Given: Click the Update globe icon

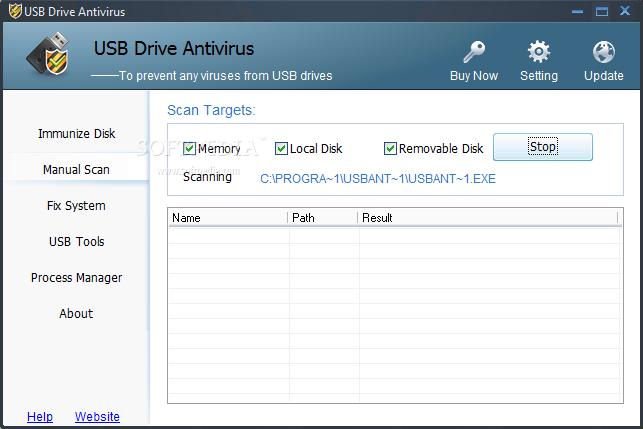Looking at the screenshot, I should (604, 52).
